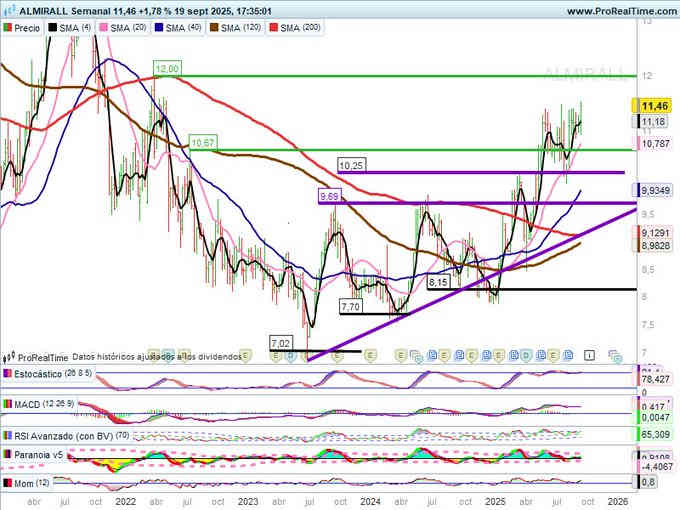
Task: Select the SMA (200) legend tab
Action: click(295, 28)
